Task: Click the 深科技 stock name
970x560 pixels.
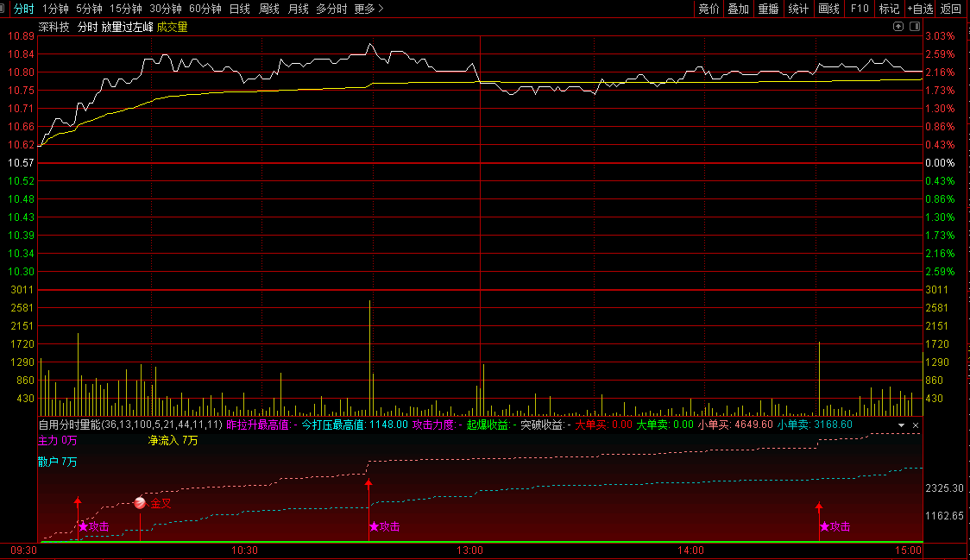Action: point(54,28)
